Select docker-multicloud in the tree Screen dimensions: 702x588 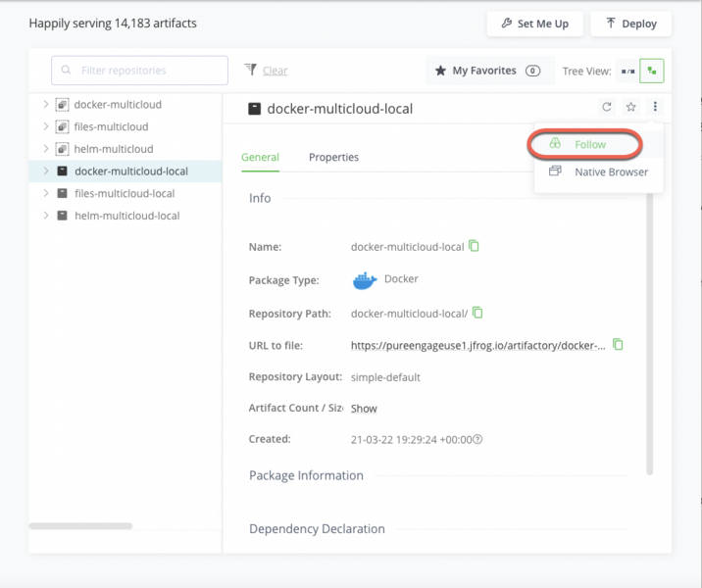[118, 105]
